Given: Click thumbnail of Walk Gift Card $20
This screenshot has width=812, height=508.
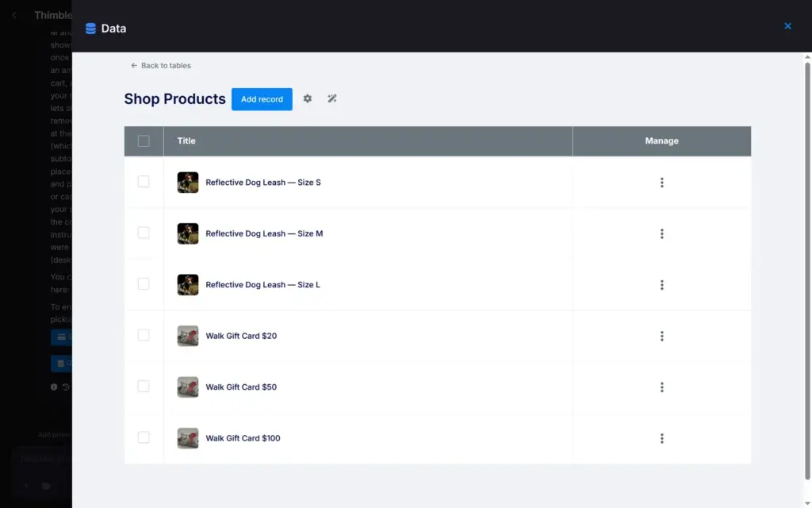Looking at the screenshot, I should (x=187, y=336).
